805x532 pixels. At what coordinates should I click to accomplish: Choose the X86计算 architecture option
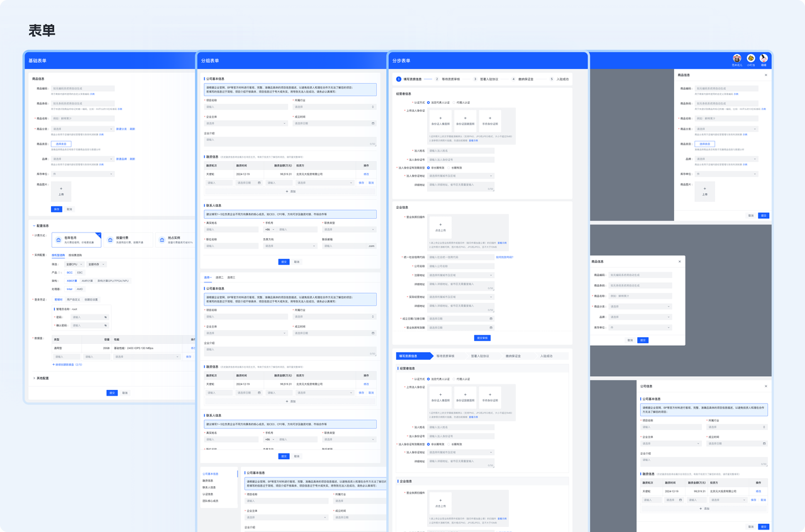coord(72,281)
